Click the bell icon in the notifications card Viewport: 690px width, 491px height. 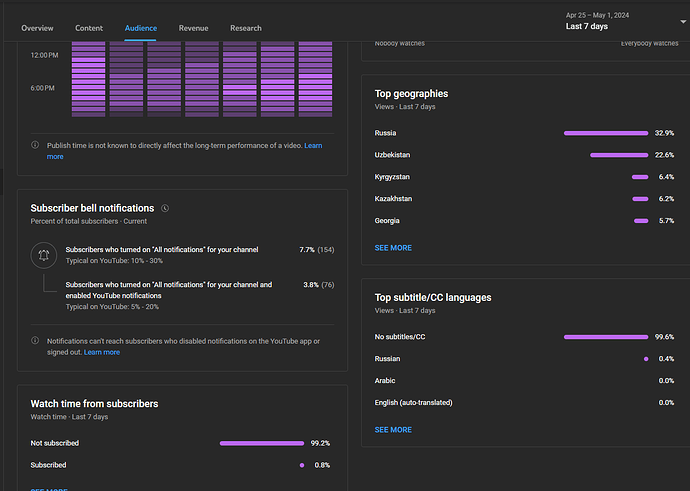[43, 255]
